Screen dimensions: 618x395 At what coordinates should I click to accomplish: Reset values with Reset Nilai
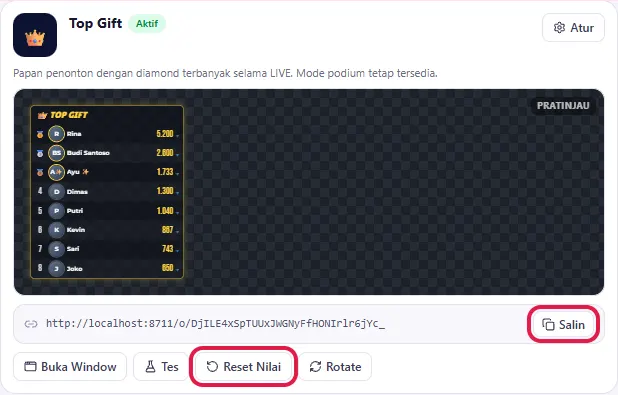coord(244,367)
